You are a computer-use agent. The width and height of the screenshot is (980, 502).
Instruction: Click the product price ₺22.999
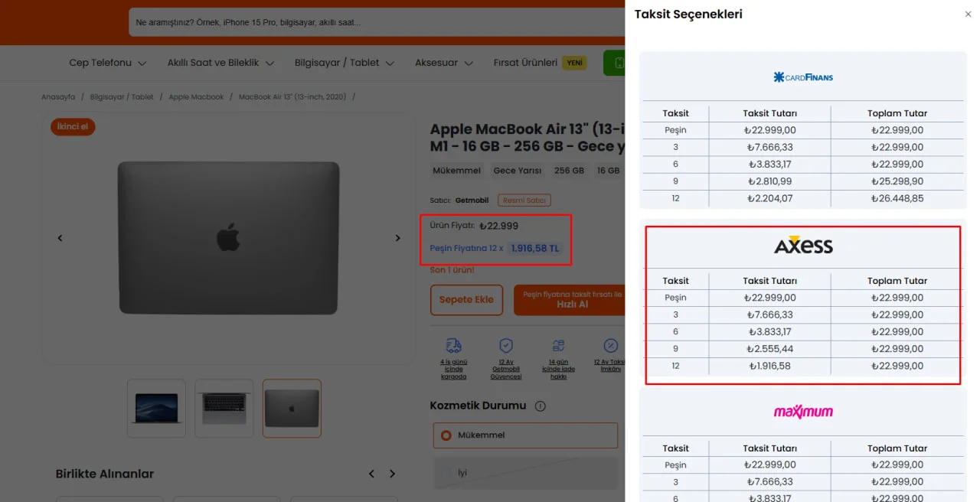(x=498, y=226)
